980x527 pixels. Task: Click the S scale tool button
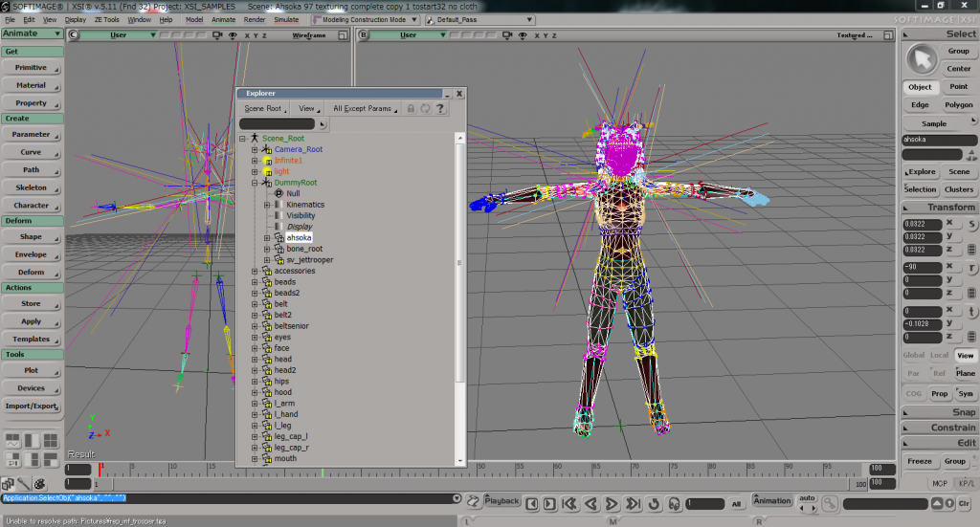tap(971, 224)
